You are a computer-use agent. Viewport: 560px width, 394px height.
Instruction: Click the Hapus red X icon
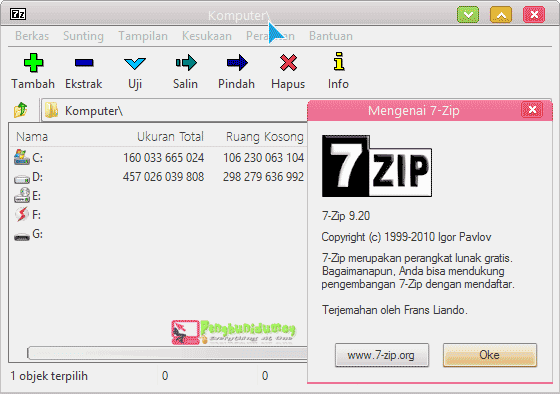[x=288, y=63]
